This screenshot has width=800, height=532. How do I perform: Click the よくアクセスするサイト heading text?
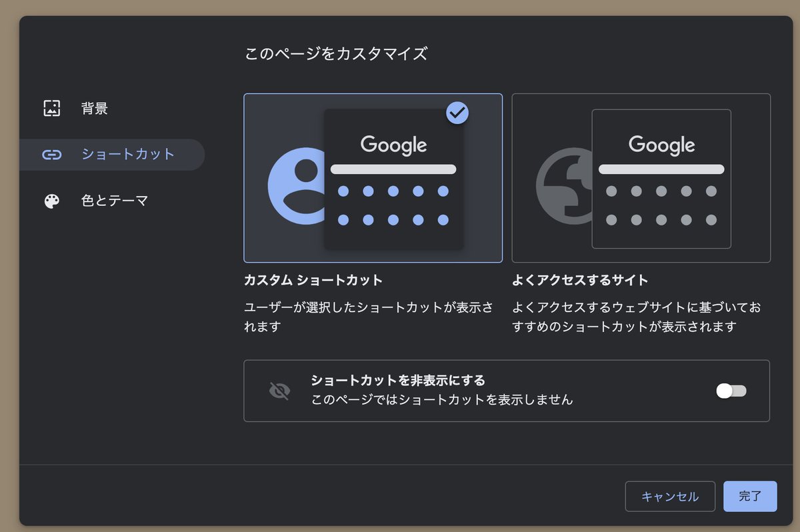coord(580,280)
